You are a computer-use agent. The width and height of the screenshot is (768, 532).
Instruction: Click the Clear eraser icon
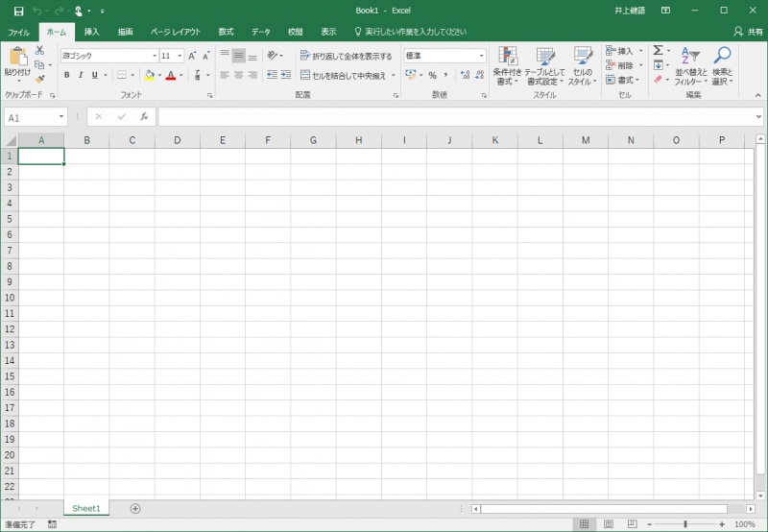pos(658,79)
